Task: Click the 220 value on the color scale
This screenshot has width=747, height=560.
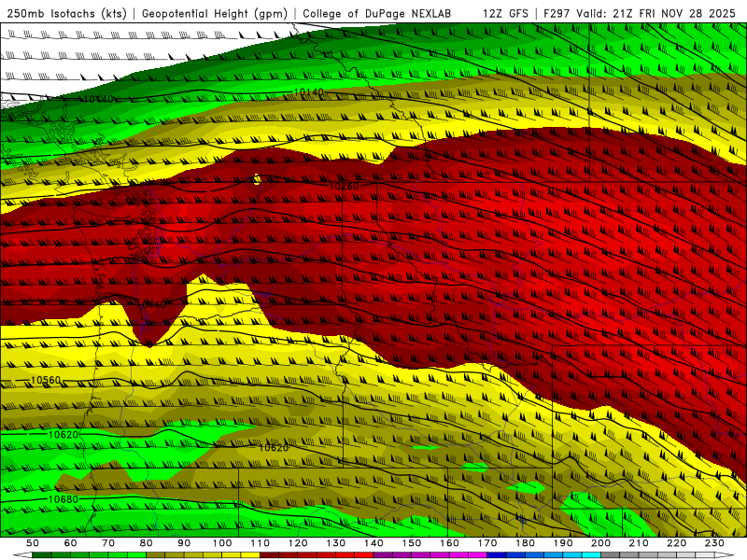Action: pyautogui.click(x=677, y=543)
